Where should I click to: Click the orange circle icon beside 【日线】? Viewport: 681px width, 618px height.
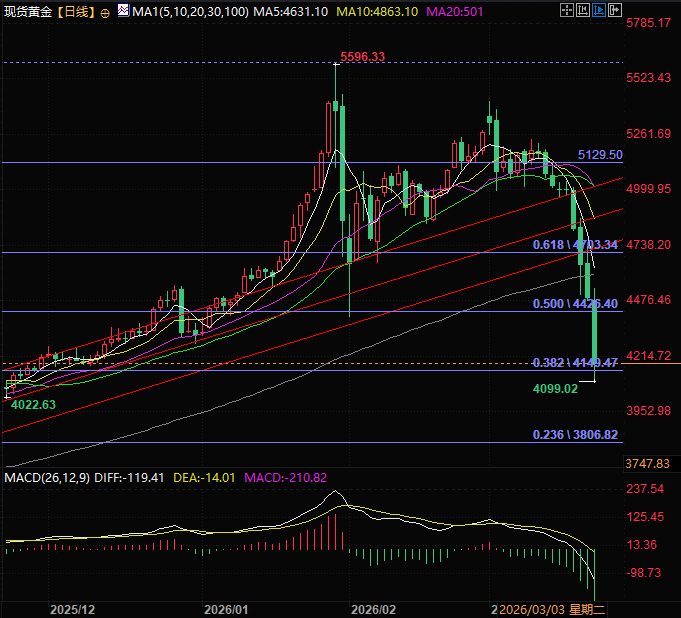[105, 13]
